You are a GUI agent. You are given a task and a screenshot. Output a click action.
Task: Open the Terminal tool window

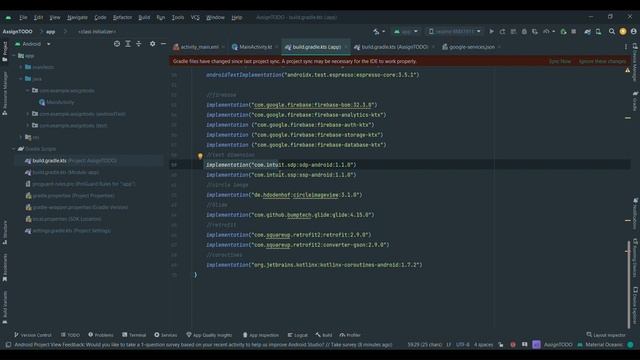134,335
